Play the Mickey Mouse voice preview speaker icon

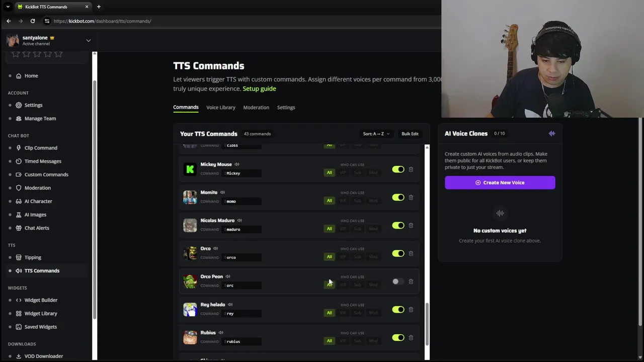click(x=237, y=164)
